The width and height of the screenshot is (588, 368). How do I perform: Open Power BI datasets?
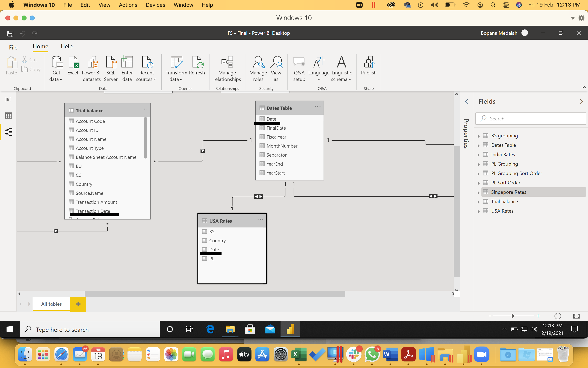click(91, 69)
